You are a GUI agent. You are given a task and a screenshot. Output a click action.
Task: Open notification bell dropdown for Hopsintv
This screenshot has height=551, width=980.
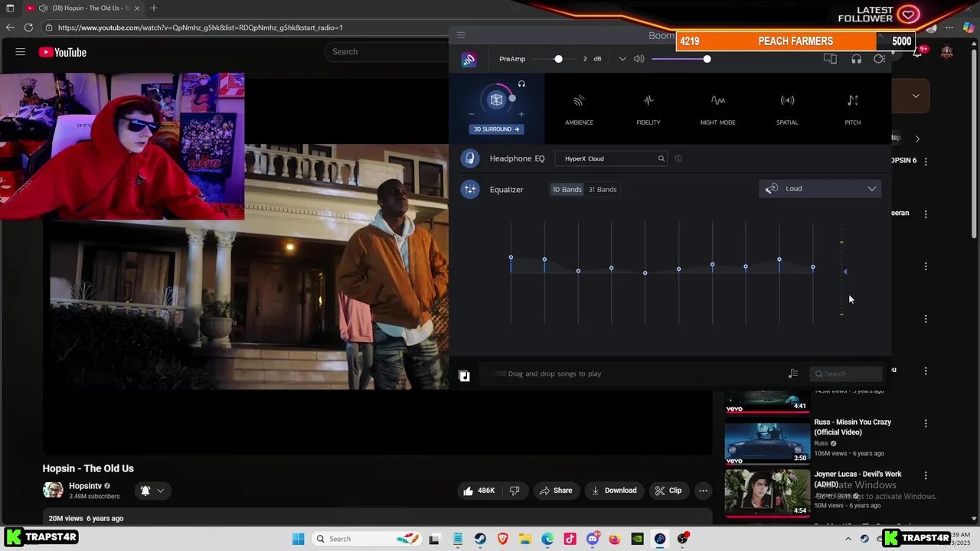pos(152,491)
